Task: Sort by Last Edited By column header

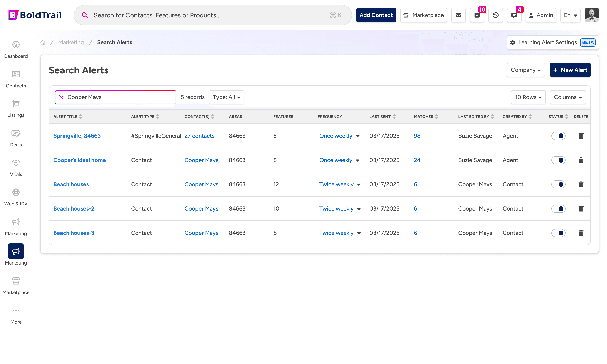Action: coord(476,117)
